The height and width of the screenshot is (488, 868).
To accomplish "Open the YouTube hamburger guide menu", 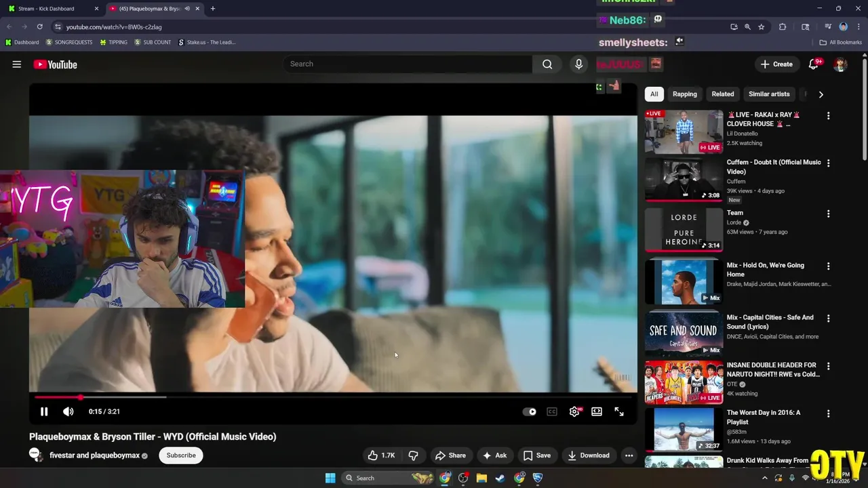I will 17,64.
